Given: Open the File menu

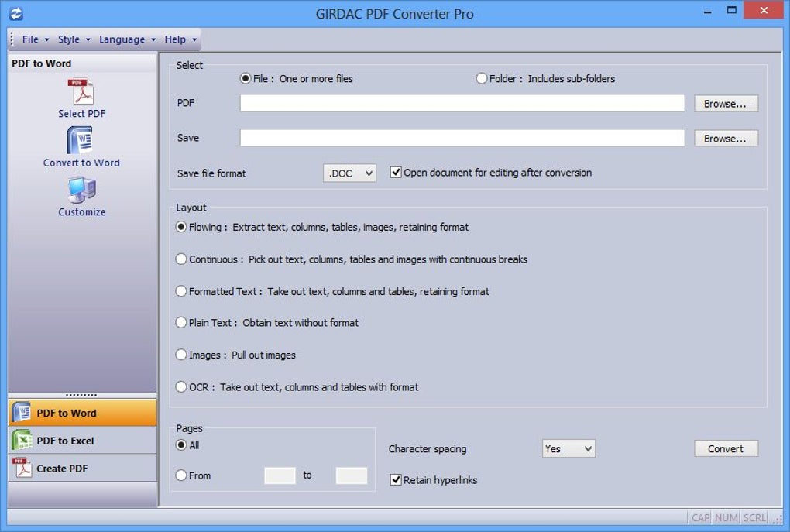Looking at the screenshot, I should [x=36, y=39].
